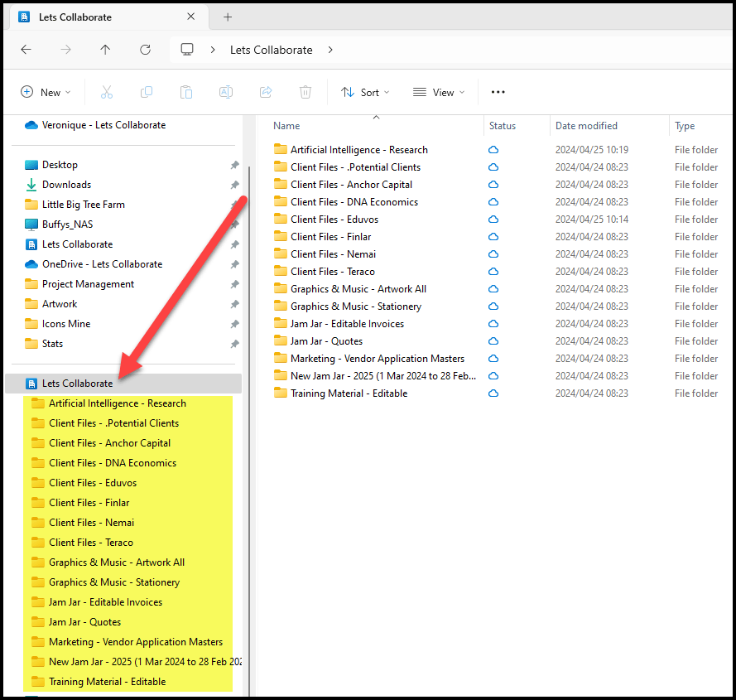Viewport: 736px width, 700px height.
Task: Click the Share icon in toolbar
Action: pos(266,92)
